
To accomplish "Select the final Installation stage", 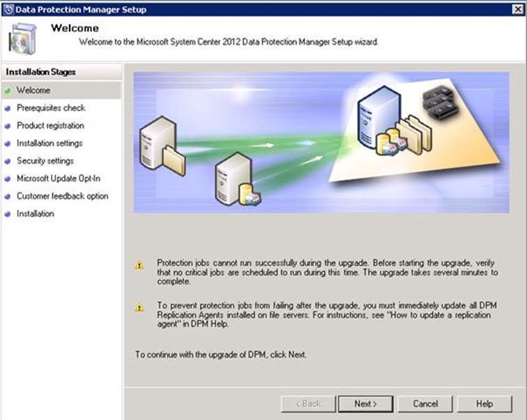I will point(36,214).
